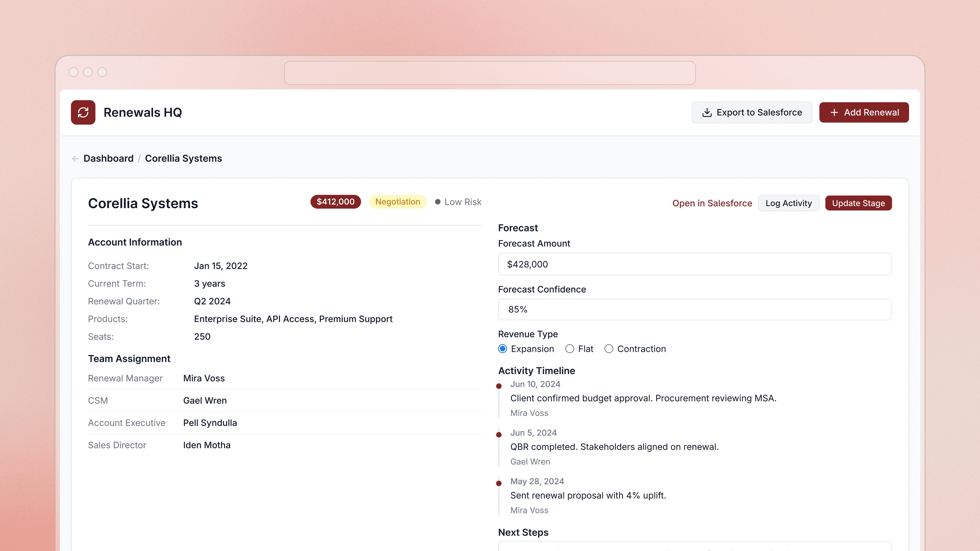Viewport: 980px width, 551px height.
Task: Update Stage of the renewal
Action: point(858,203)
